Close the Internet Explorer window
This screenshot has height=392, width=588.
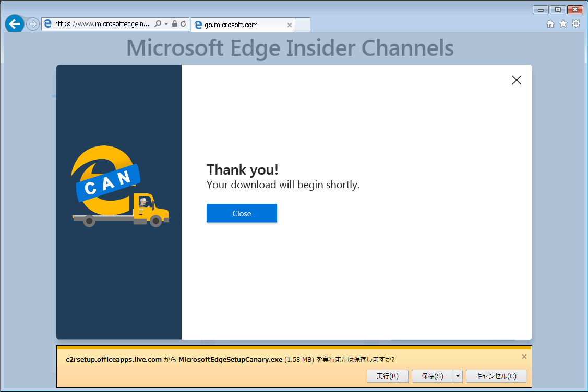coord(575,10)
